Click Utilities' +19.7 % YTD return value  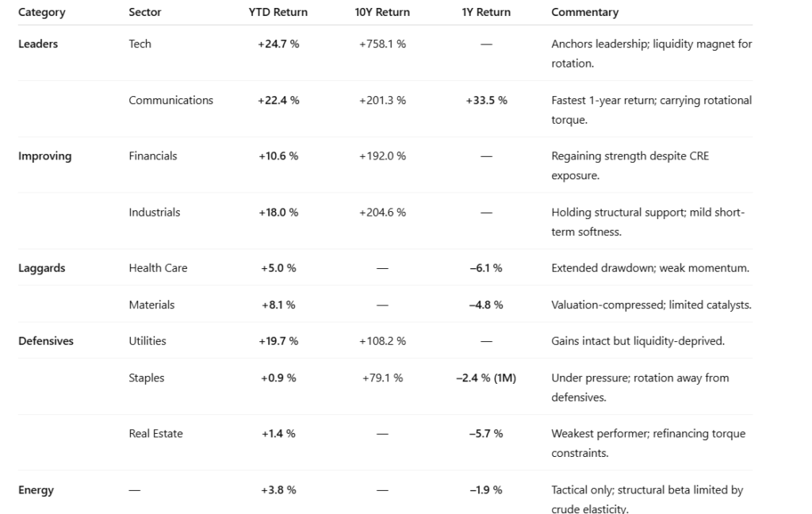pyautogui.click(x=278, y=341)
